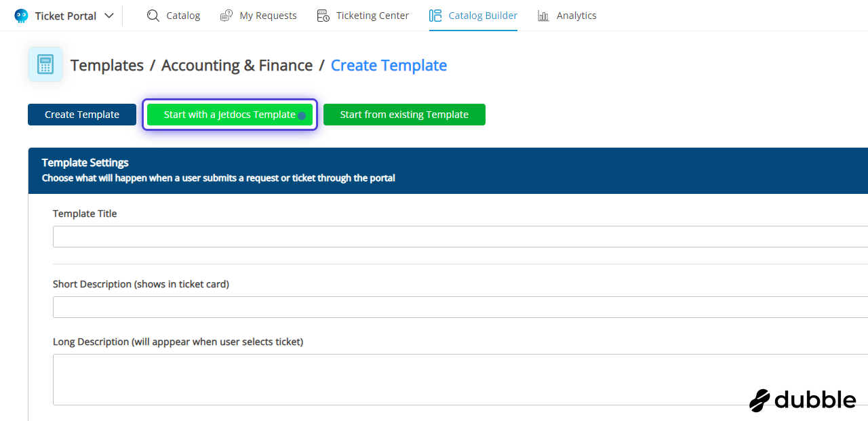This screenshot has height=421, width=868.
Task: Click the Ticket Portal name text
Action: (x=66, y=16)
